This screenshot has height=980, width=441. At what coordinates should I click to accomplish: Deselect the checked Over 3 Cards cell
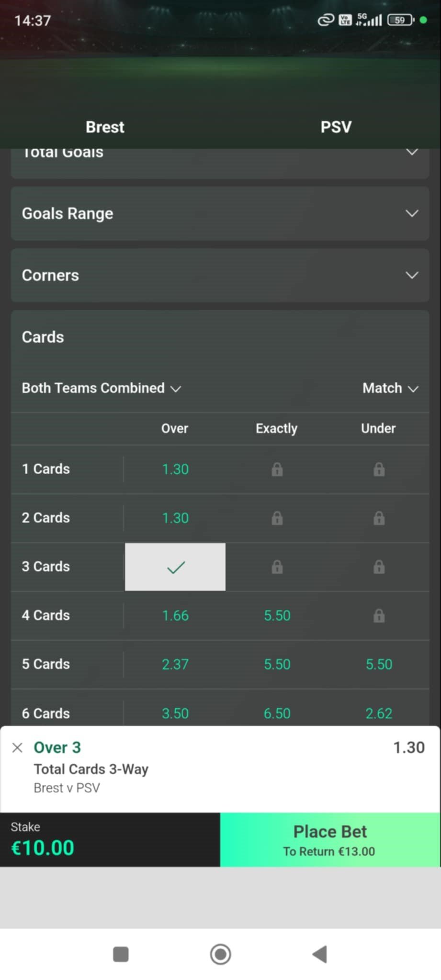tap(175, 567)
